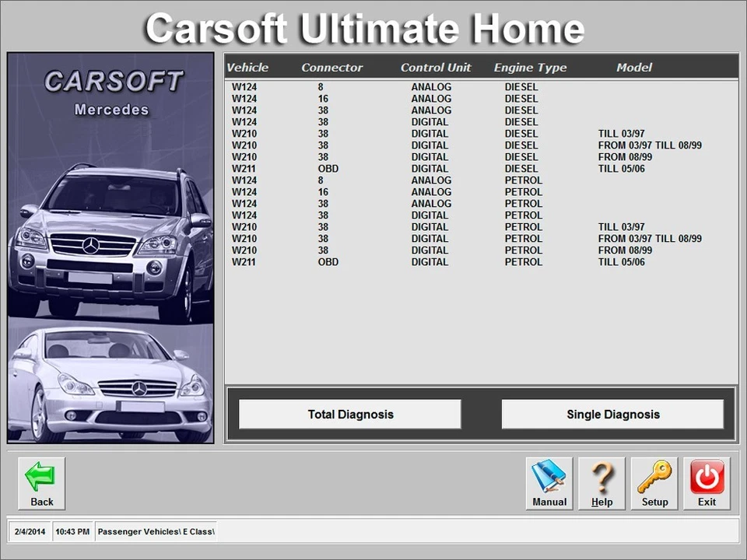Click Total Diagnosis
Viewport: 747px width, 560px height.
349,414
